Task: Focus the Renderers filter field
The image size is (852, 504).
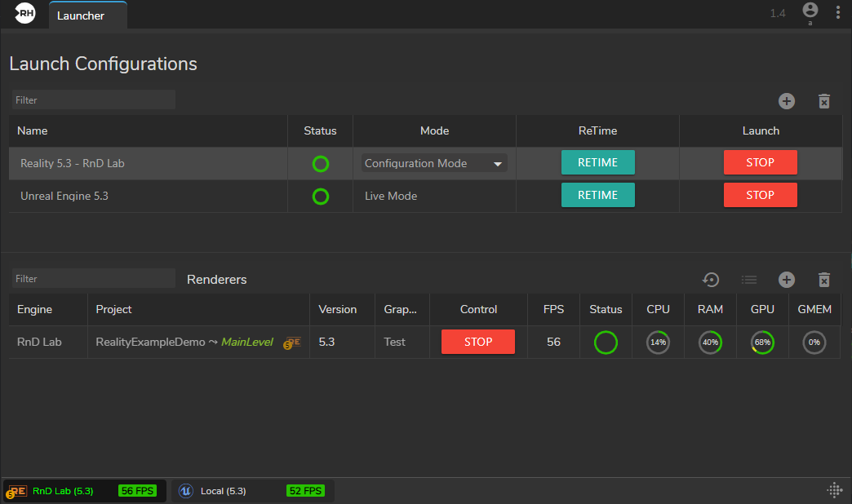Action: pos(94,279)
